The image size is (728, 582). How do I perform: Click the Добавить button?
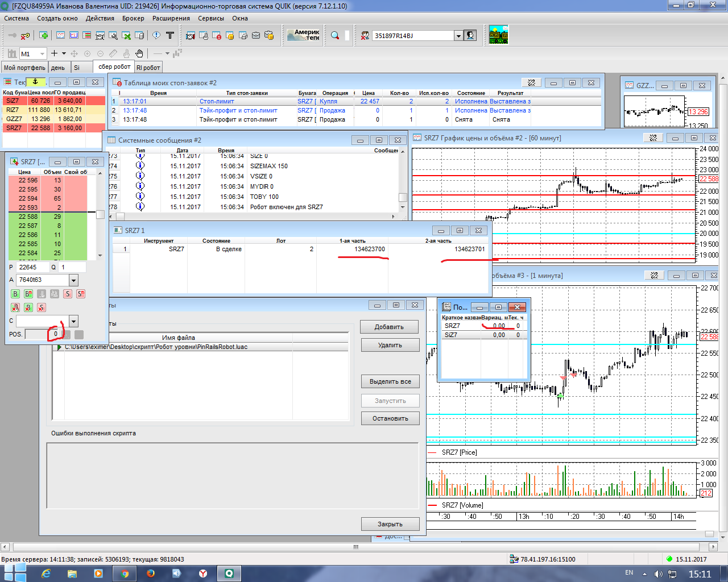(389, 327)
